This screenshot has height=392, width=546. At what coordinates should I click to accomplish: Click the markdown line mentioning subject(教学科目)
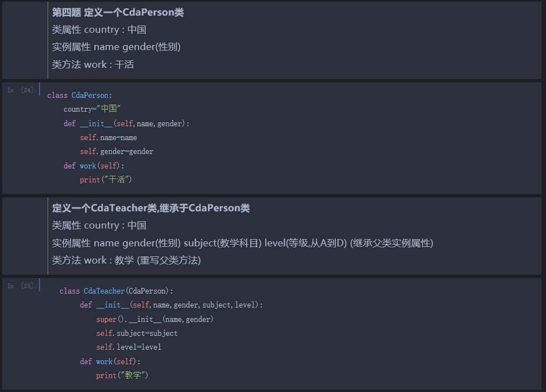242,243
